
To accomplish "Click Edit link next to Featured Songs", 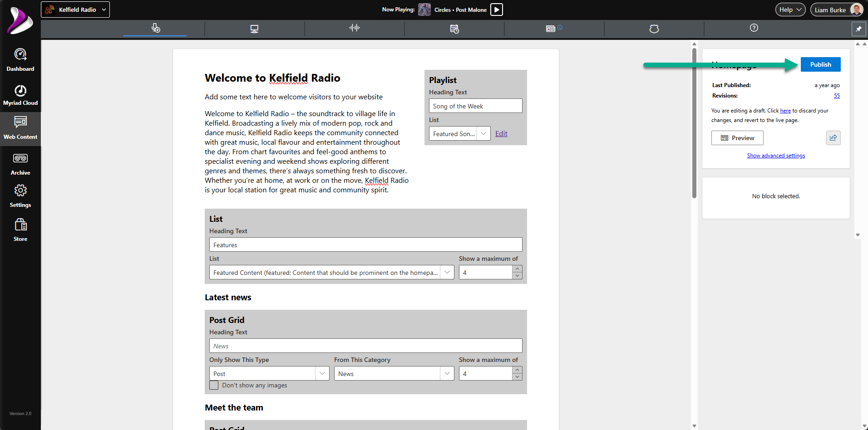I will click(501, 133).
